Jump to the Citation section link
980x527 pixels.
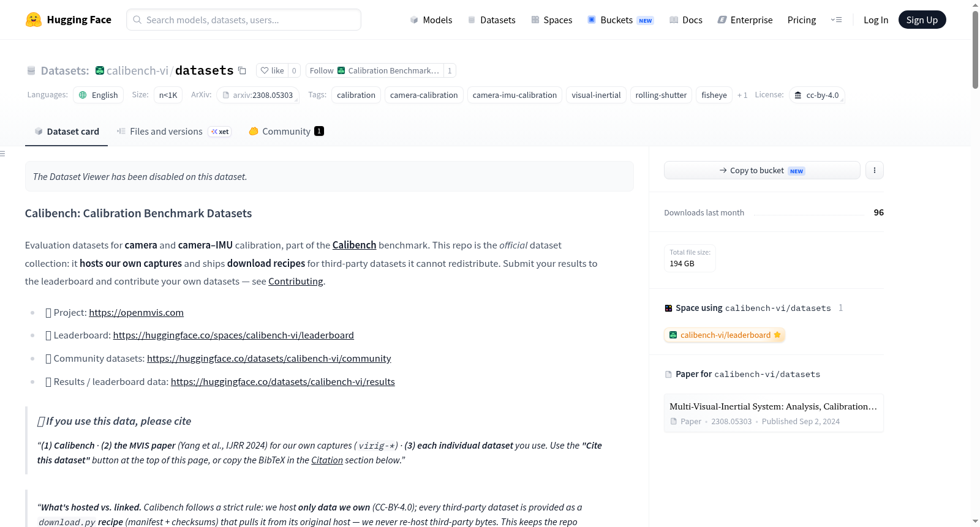click(327, 460)
